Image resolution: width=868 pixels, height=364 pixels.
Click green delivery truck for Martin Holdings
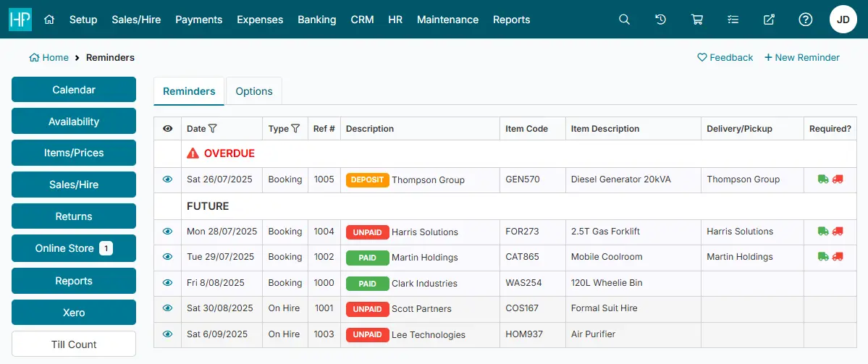click(x=823, y=257)
